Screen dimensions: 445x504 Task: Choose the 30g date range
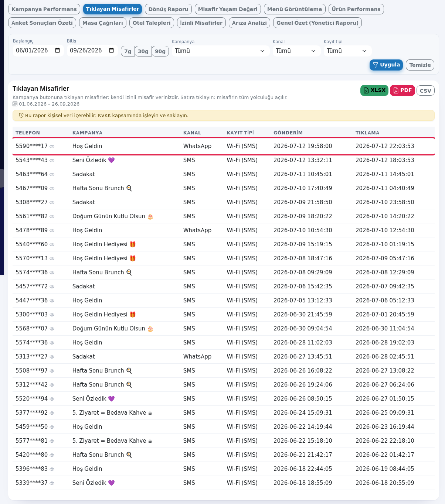(143, 51)
